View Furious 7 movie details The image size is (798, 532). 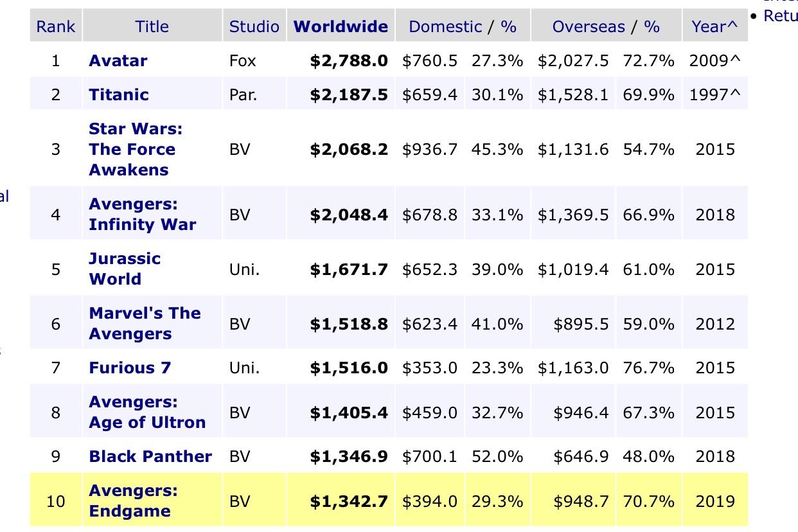(129, 368)
